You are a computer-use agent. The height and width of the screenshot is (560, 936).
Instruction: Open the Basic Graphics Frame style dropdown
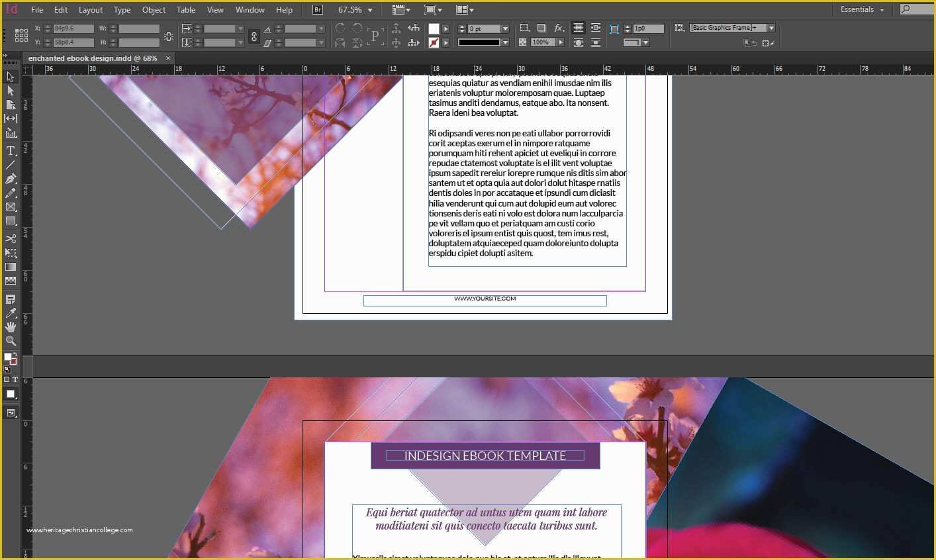pyautogui.click(x=771, y=28)
